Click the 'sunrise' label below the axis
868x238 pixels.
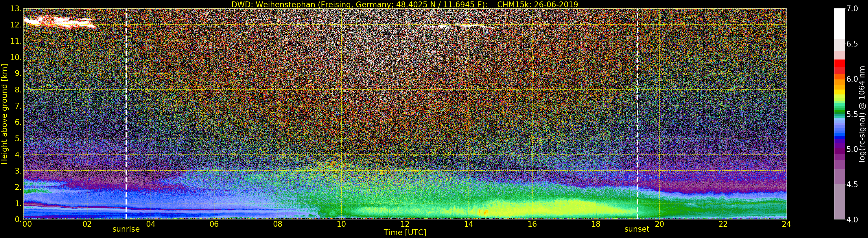pyautogui.click(x=126, y=229)
